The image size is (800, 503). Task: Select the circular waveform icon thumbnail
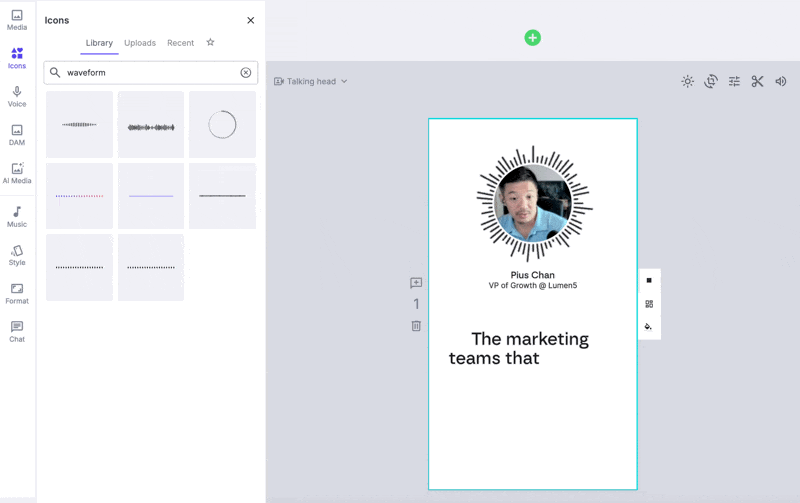tap(222, 125)
